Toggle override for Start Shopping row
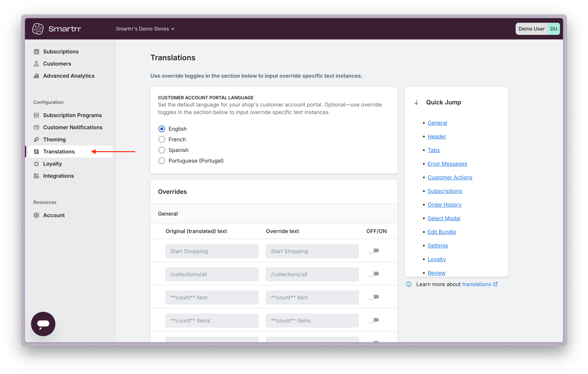This screenshot has width=588, height=374. [374, 251]
